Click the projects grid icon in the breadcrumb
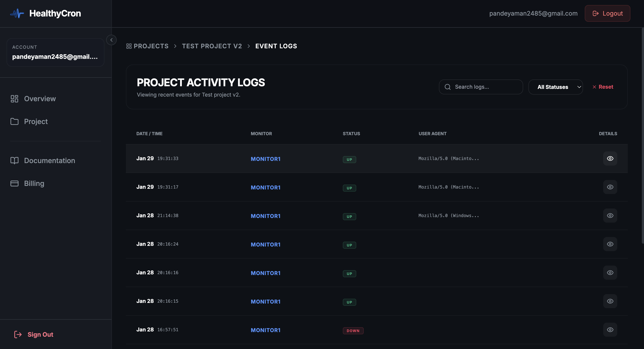 [129, 46]
